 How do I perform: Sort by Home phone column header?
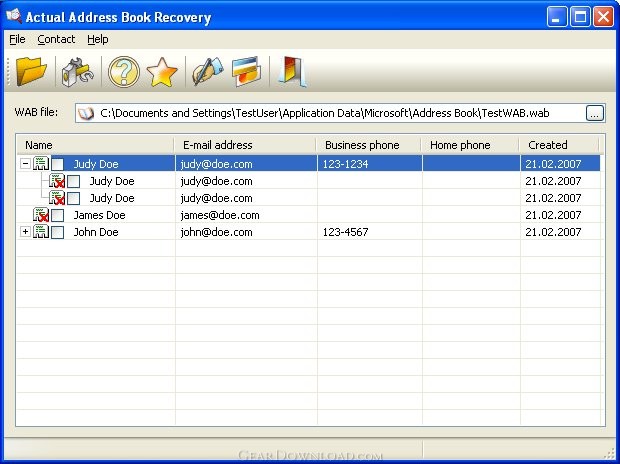pos(470,145)
